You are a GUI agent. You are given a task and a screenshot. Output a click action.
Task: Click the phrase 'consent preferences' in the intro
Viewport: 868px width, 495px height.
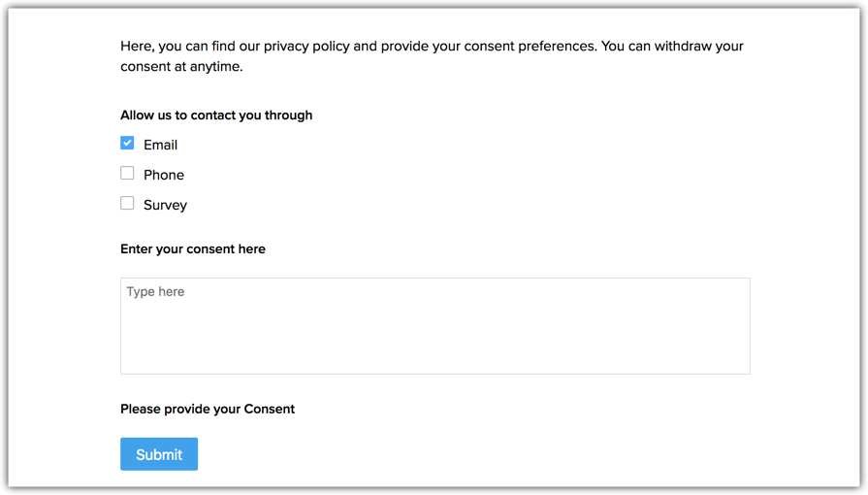[x=530, y=46]
